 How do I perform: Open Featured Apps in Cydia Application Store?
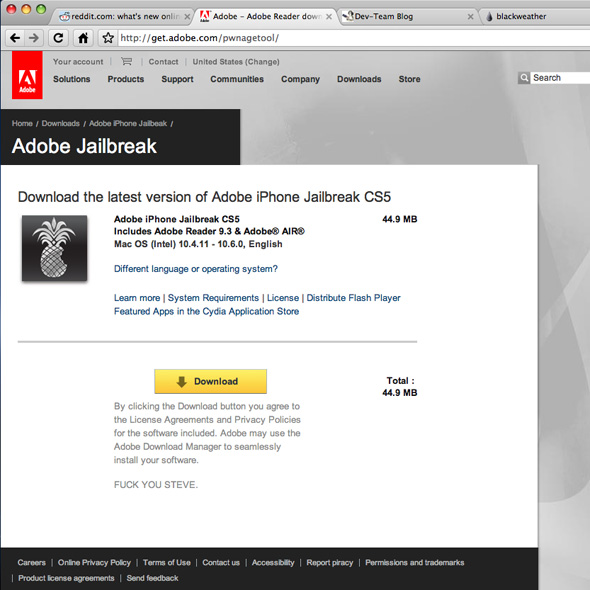click(x=207, y=311)
